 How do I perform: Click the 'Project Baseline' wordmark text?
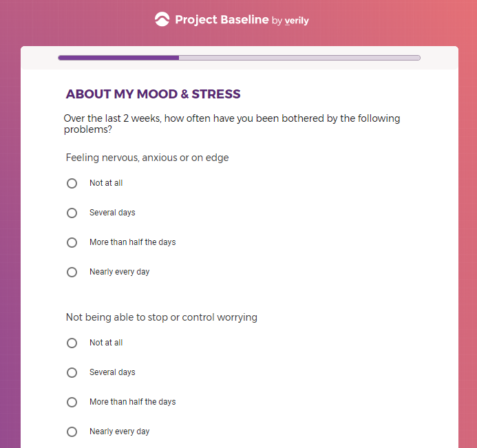tap(222, 19)
